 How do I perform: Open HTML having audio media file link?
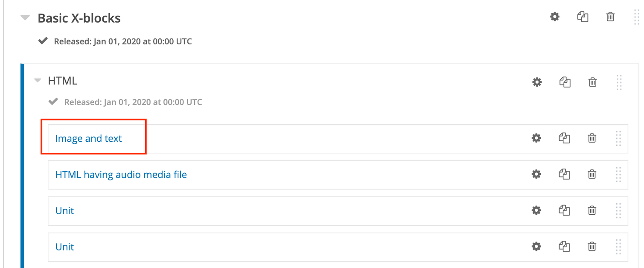(x=121, y=175)
